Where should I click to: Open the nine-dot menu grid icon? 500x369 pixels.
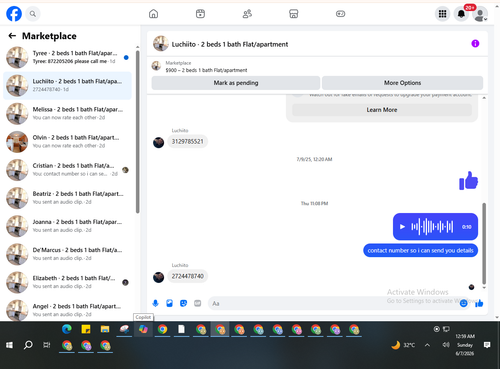point(442,14)
